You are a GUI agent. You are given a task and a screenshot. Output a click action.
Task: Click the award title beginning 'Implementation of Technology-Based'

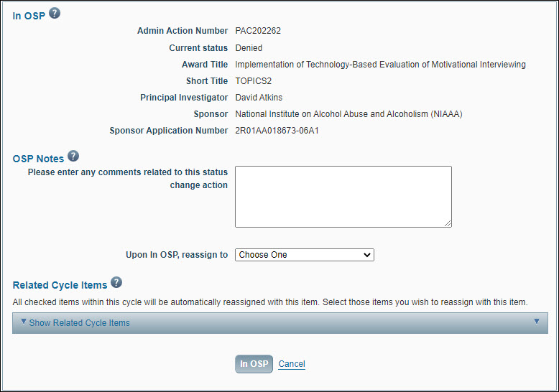380,65
